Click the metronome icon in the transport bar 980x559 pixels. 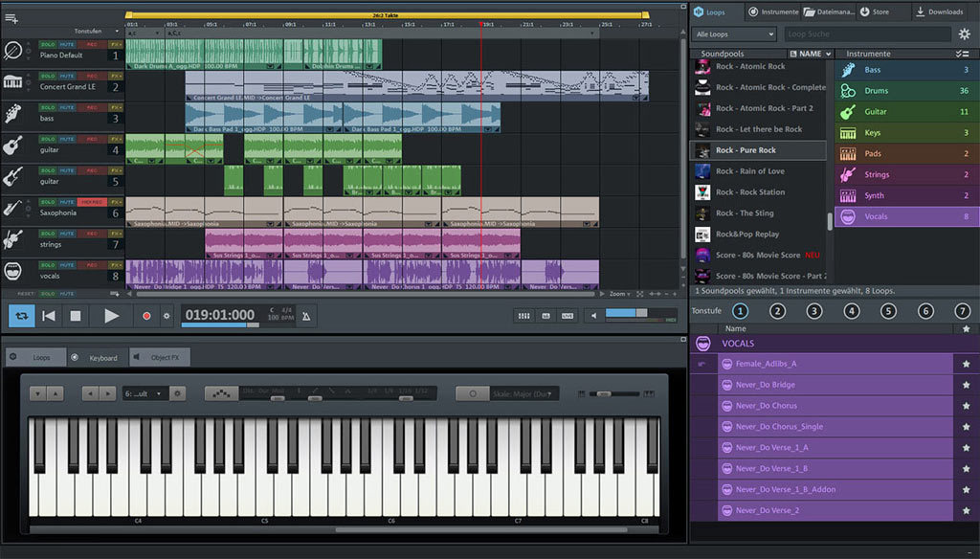[305, 316]
